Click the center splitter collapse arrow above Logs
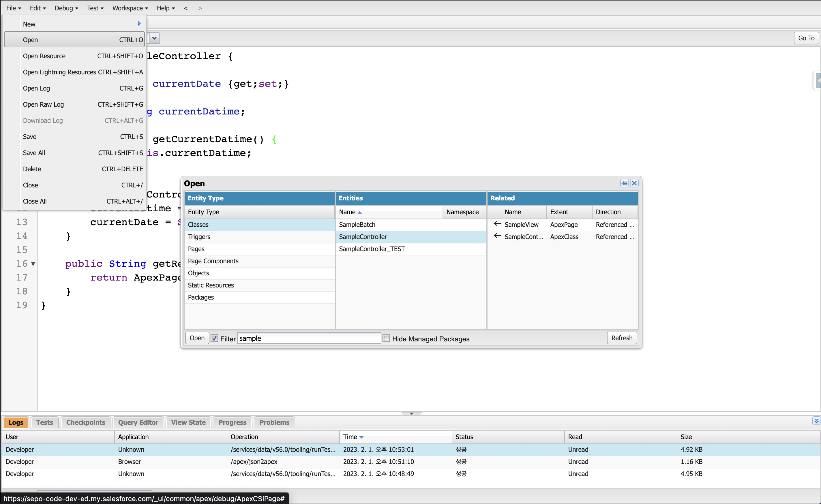Image resolution: width=821 pixels, height=504 pixels. coord(411,413)
